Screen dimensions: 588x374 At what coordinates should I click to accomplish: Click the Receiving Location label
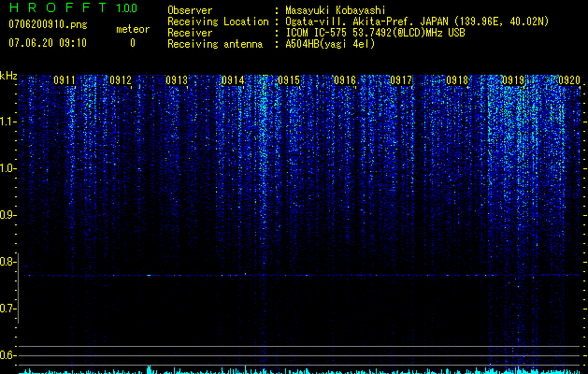click(218, 22)
